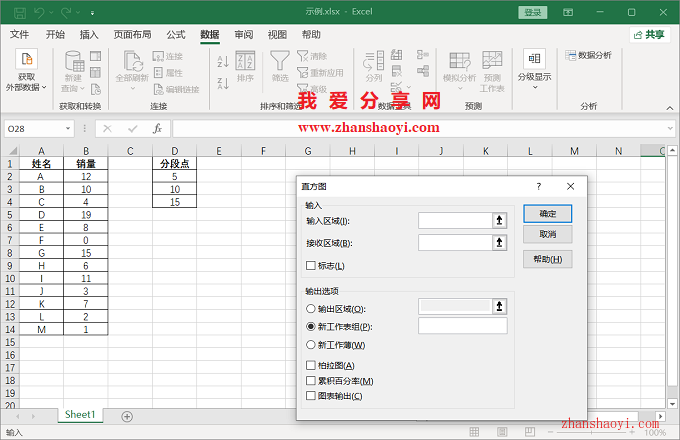Select the Sheet1 tab
The image size is (680, 440).
pos(80,414)
